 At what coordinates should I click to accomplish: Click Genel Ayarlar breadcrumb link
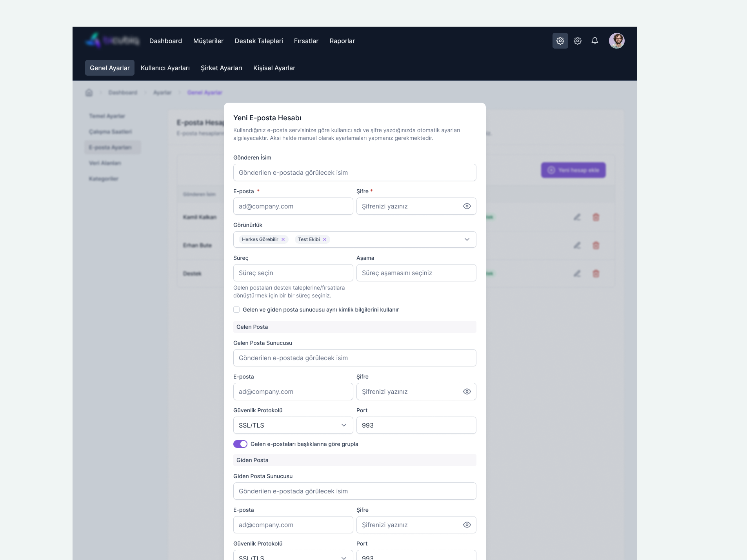tap(205, 92)
